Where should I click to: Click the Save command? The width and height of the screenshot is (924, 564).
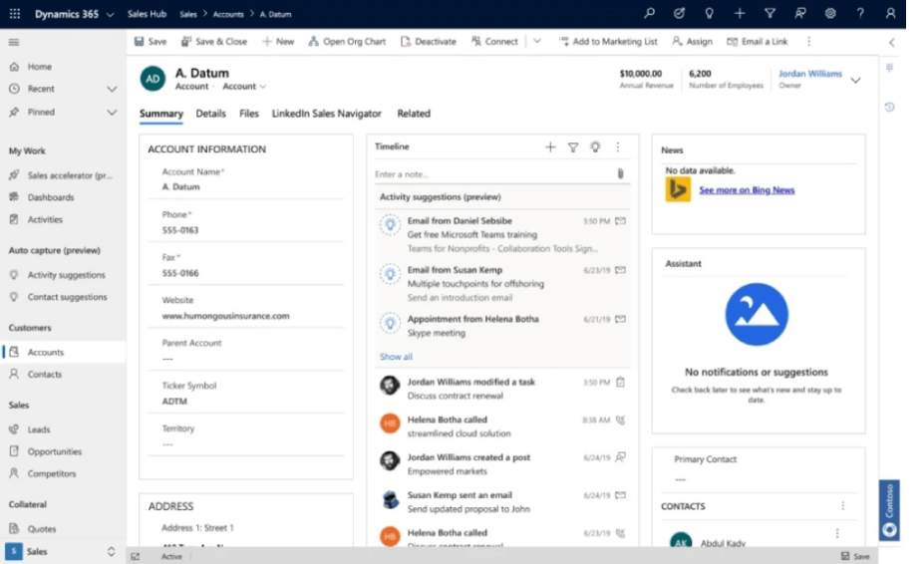(x=151, y=41)
